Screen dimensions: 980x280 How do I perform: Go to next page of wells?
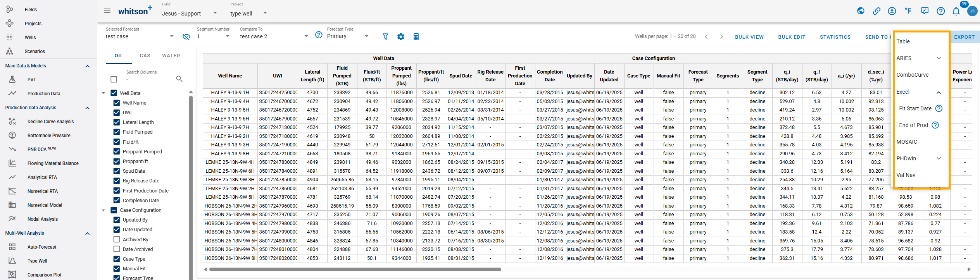coord(721,37)
